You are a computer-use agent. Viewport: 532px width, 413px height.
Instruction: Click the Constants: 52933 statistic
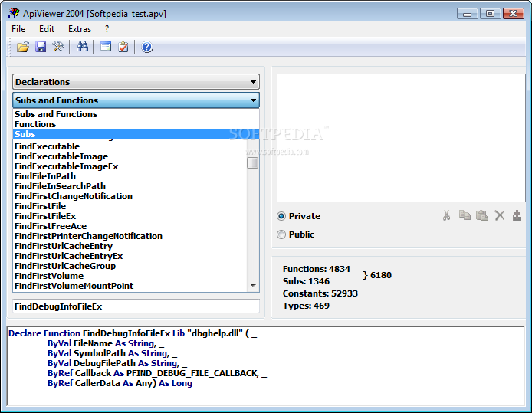tap(320, 293)
